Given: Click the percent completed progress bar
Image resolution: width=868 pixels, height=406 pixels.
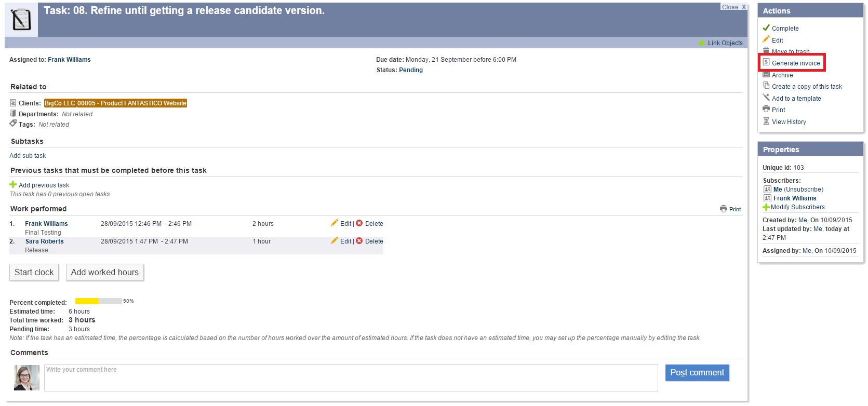Looking at the screenshot, I should [98, 301].
